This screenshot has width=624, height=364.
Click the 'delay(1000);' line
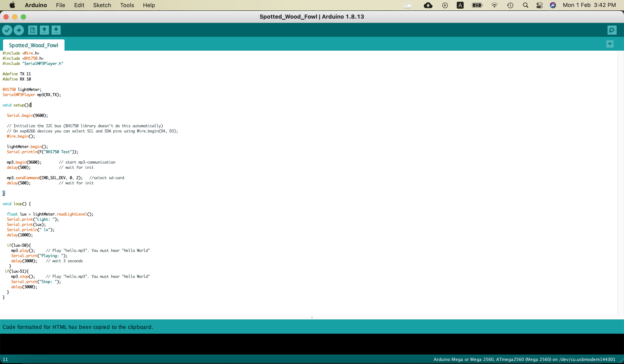[20, 235]
